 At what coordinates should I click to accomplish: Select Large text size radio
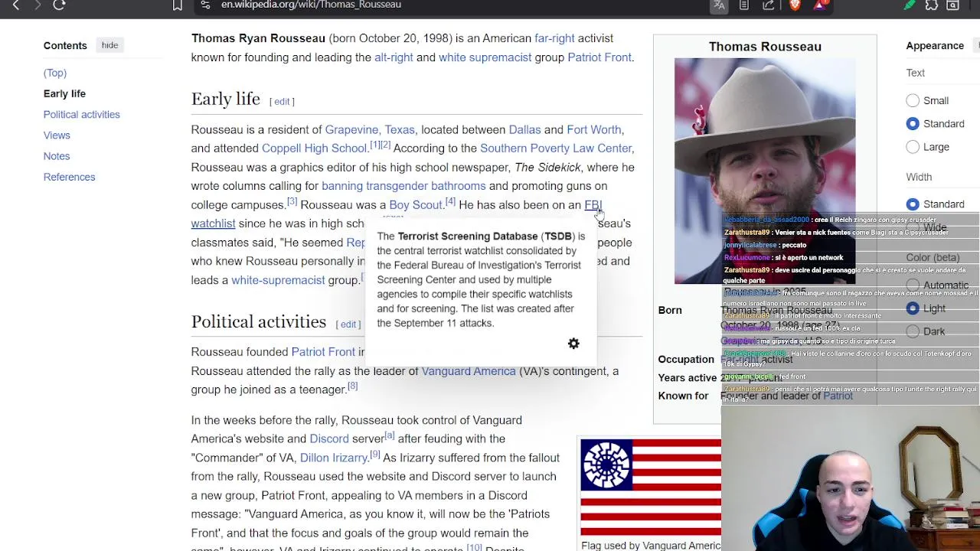[913, 146]
